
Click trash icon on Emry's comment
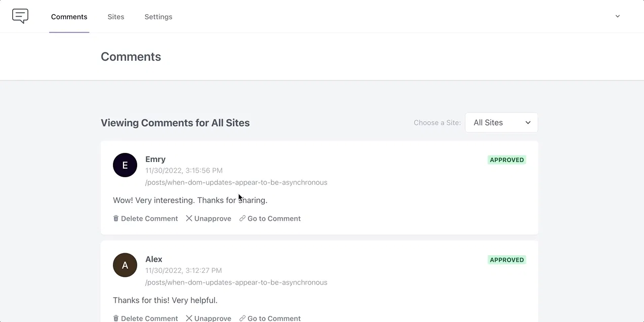(116, 219)
